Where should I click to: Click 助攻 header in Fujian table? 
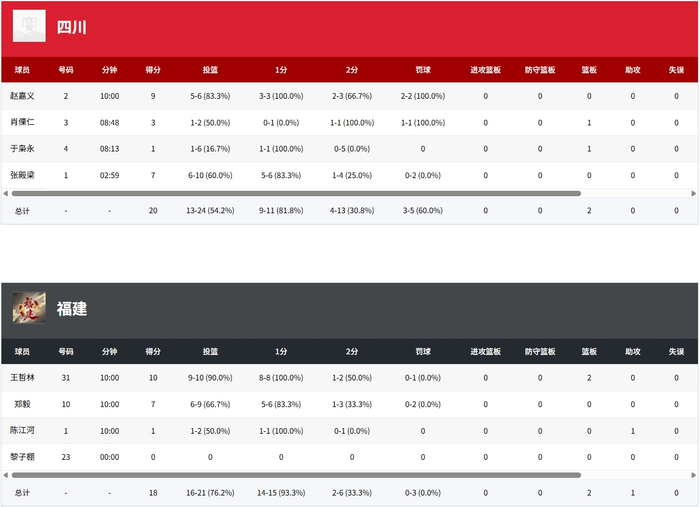(x=633, y=351)
